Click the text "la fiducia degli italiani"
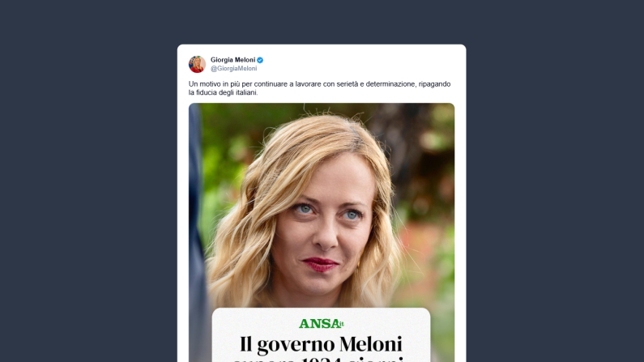Image resolution: width=644 pixels, height=362 pixels. point(222,93)
